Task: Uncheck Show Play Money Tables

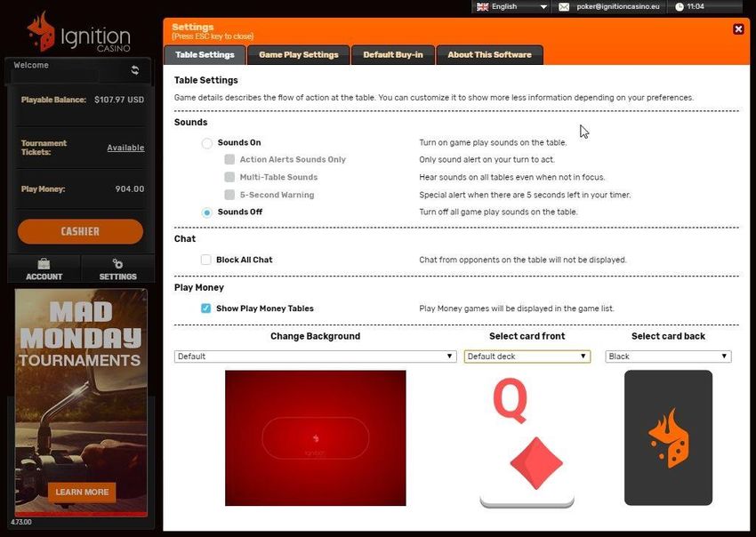Action: click(205, 309)
